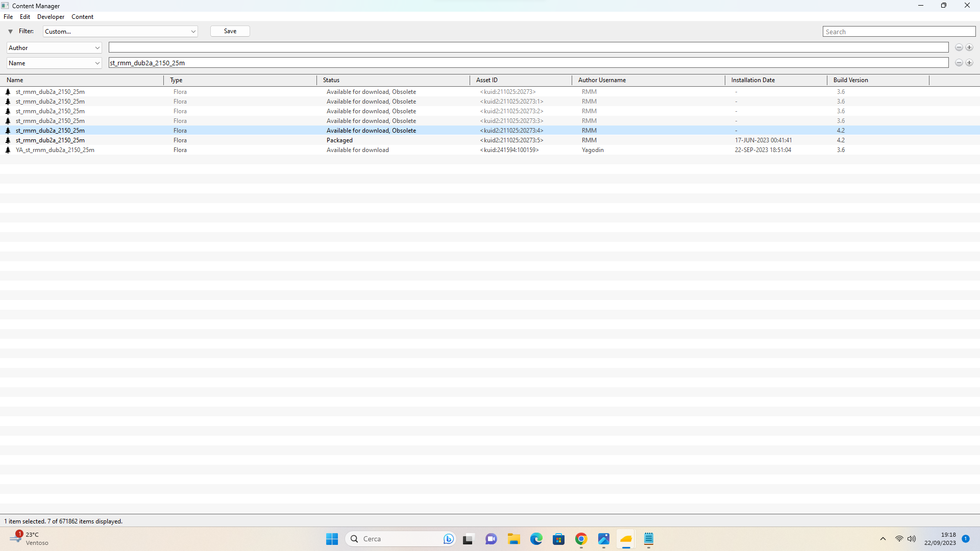The image size is (980, 551).
Task: Open the Filter preset dropdown showing Custom...
Action: pos(120,32)
